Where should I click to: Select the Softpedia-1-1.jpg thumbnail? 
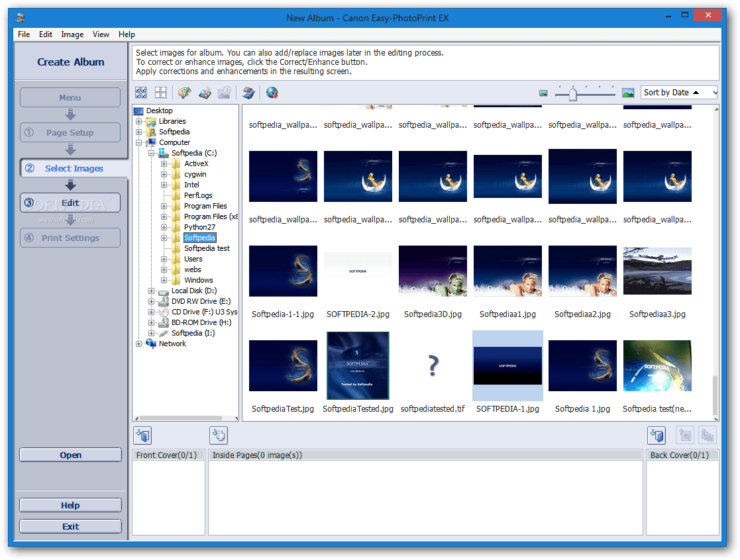[283, 271]
